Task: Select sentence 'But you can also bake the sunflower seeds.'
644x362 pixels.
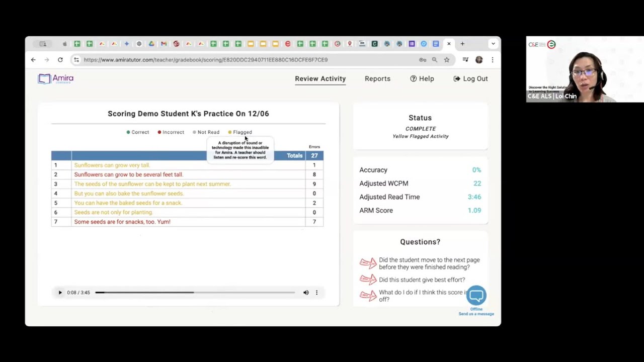Action: coord(129,194)
